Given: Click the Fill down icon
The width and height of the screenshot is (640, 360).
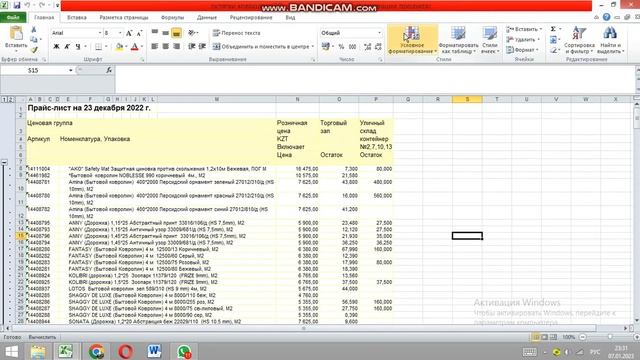Looking at the screenshot, I should click(x=553, y=40).
